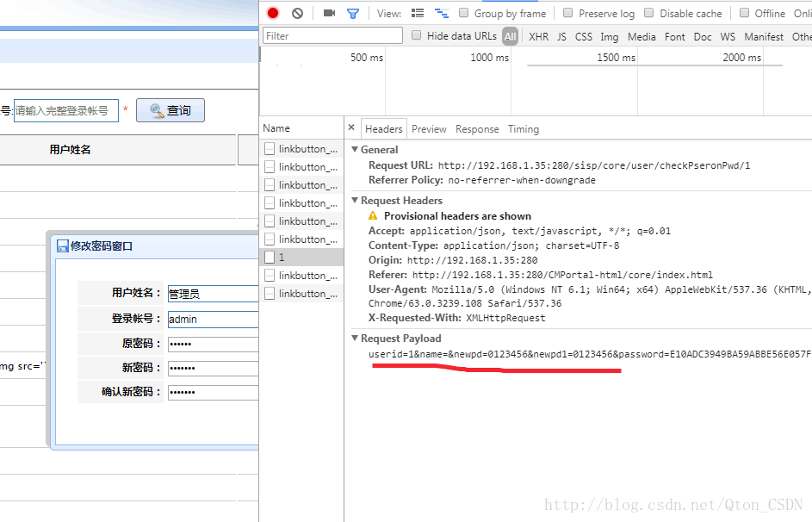Click the magnifier query button 查询
This screenshot has width=812, height=522.
click(170, 110)
